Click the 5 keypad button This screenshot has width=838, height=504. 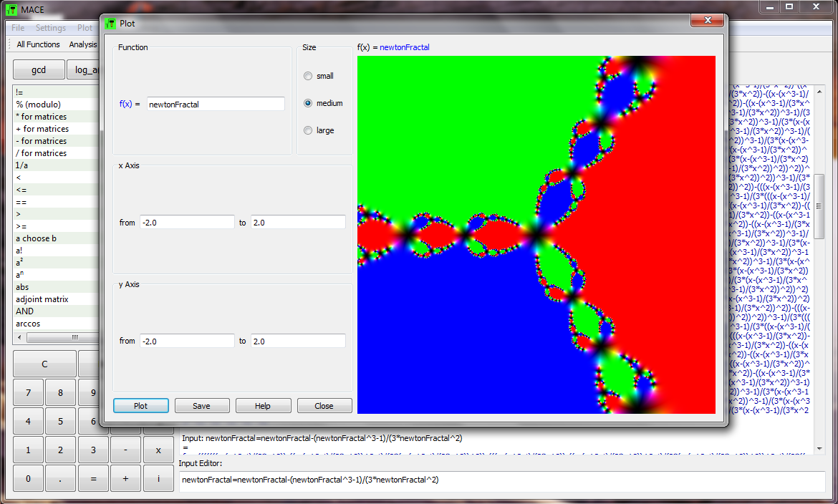click(60, 421)
